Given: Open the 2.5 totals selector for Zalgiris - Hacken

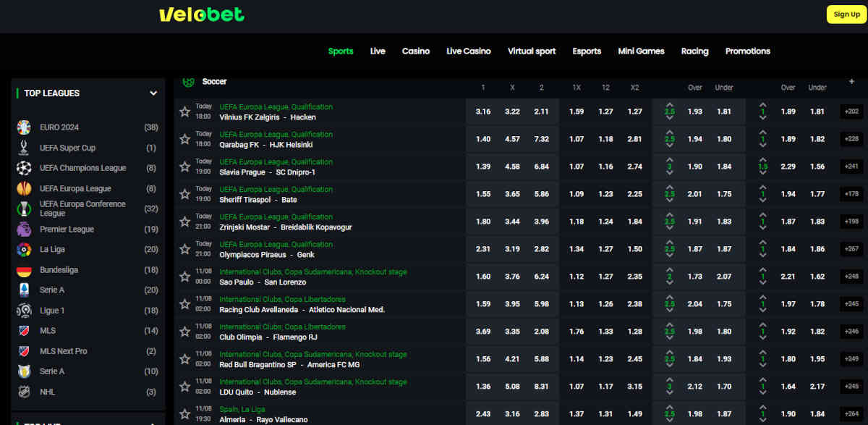Looking at the screenshot, I should coord(670,111).
